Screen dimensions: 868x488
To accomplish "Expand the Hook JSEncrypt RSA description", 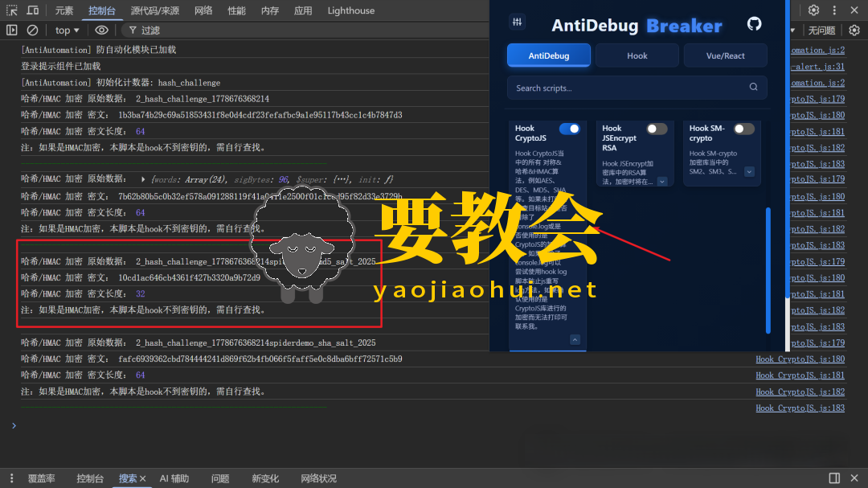I will pos(662,182).
